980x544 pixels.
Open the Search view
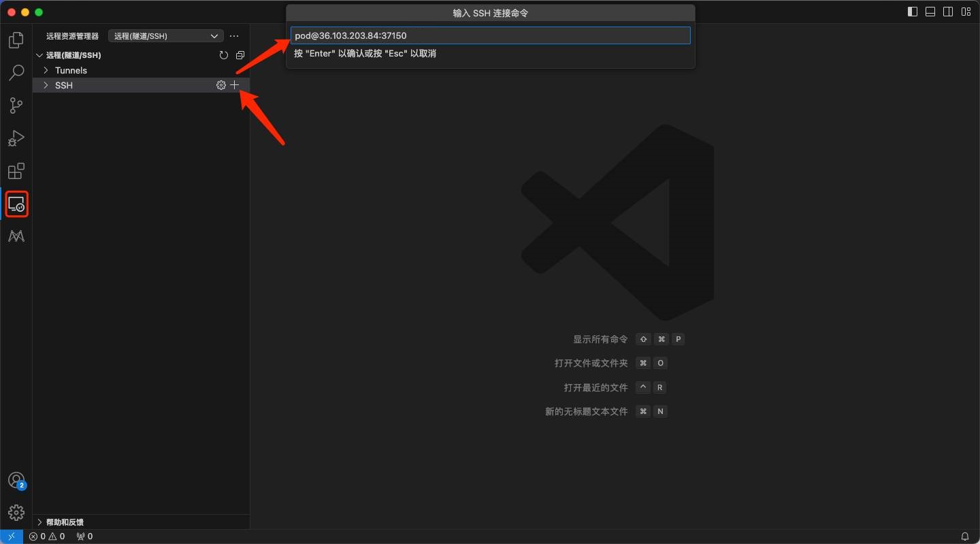point(16,72)
